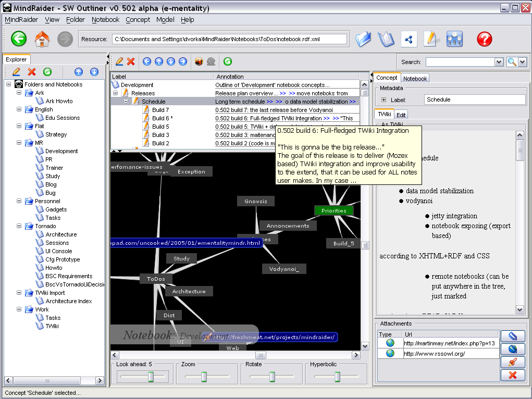Select the Architecture Index notebook

(68, 301)
